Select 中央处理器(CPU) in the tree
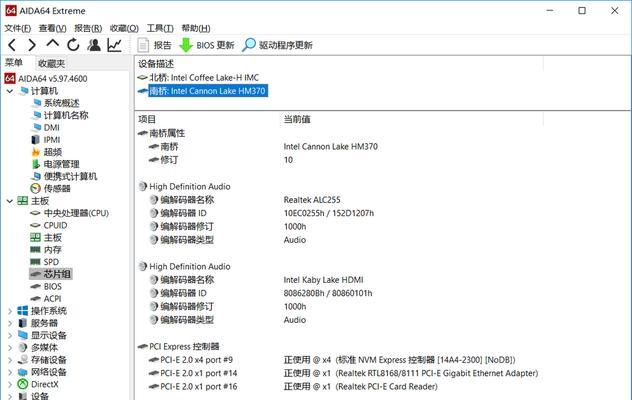Image resolution: width=632 pixels, height=400 pixels. (x=76, y=213)
